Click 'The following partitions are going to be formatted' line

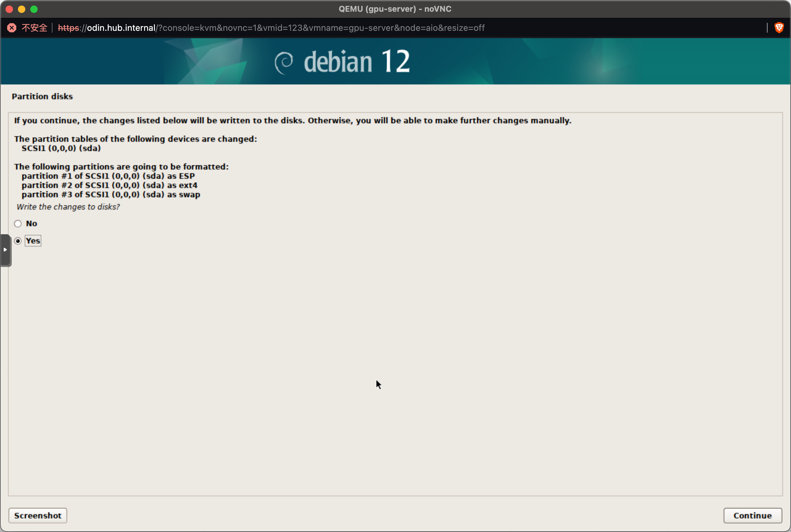122,166
